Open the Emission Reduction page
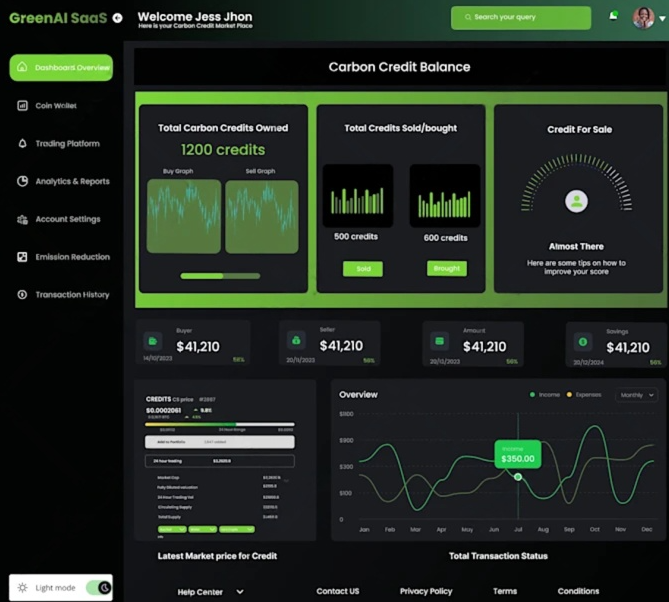 coord(72,257)
